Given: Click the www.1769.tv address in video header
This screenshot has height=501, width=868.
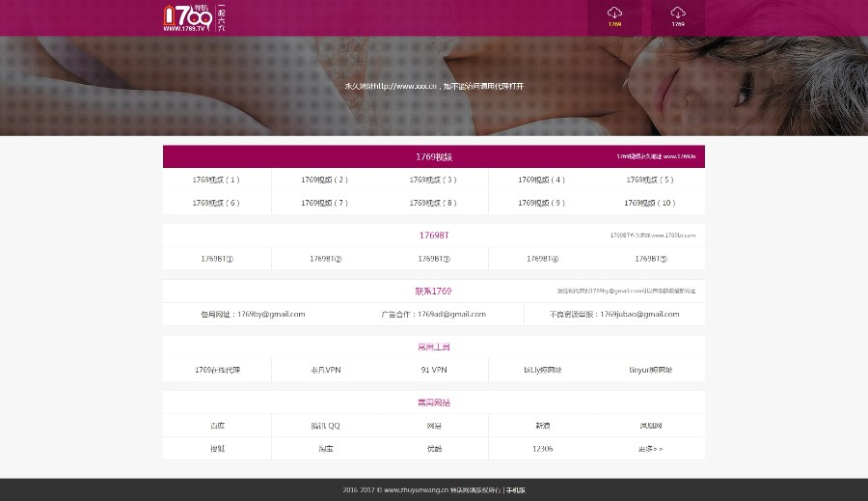Looking at the screenshot, I should (x=680, y=156).
